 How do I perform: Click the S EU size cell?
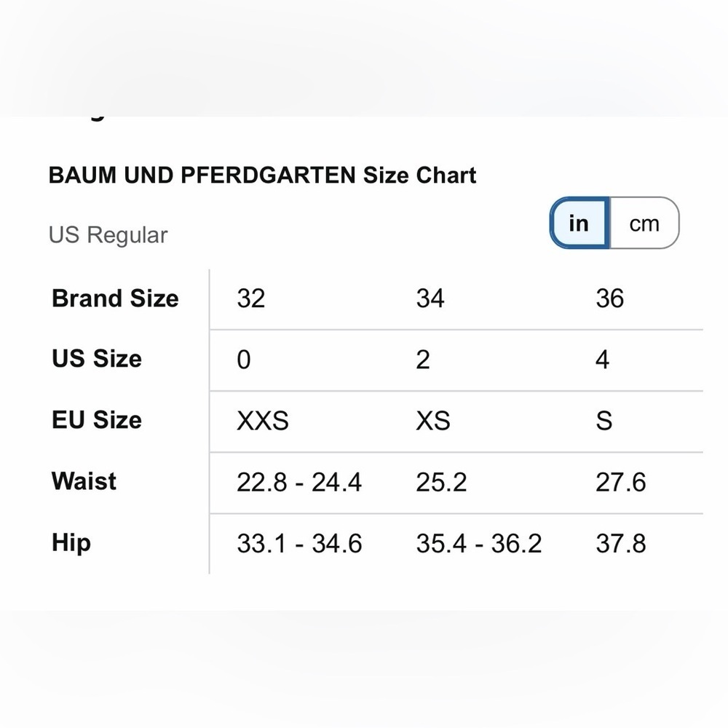(604, 421)
